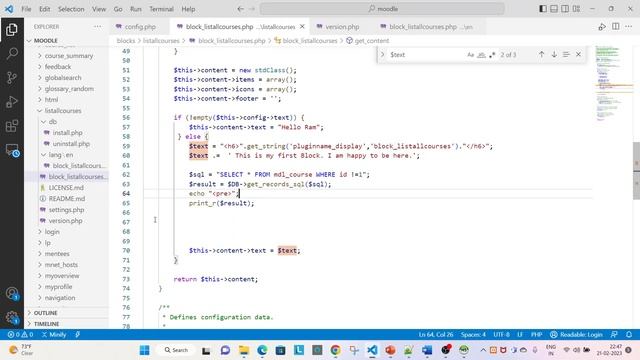The image size is (640, 360).
Task: Open README.md file
Action: click(67, 199)
